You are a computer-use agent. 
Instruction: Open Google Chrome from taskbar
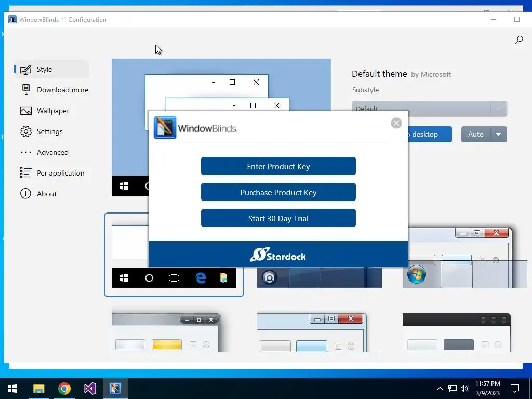(x=64, y=389)
